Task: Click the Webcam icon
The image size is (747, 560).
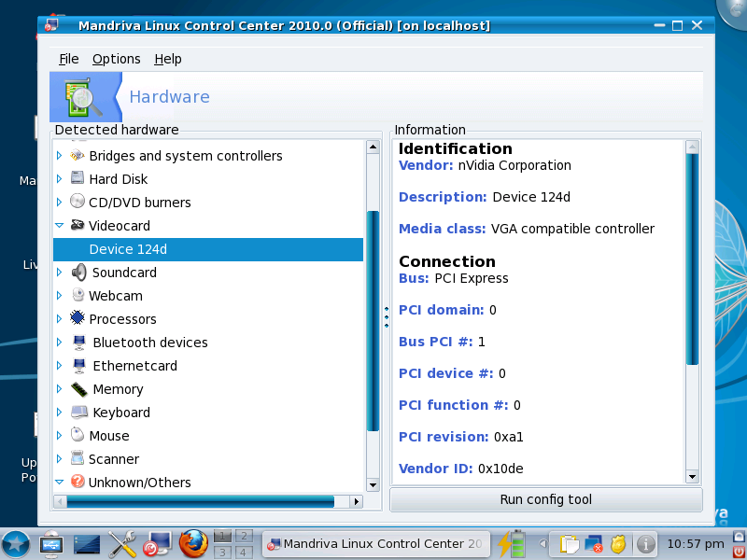Action: [78, 295]
